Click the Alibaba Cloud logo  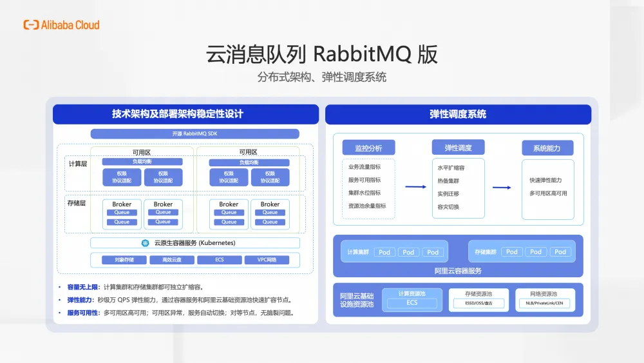coord(61,25)
